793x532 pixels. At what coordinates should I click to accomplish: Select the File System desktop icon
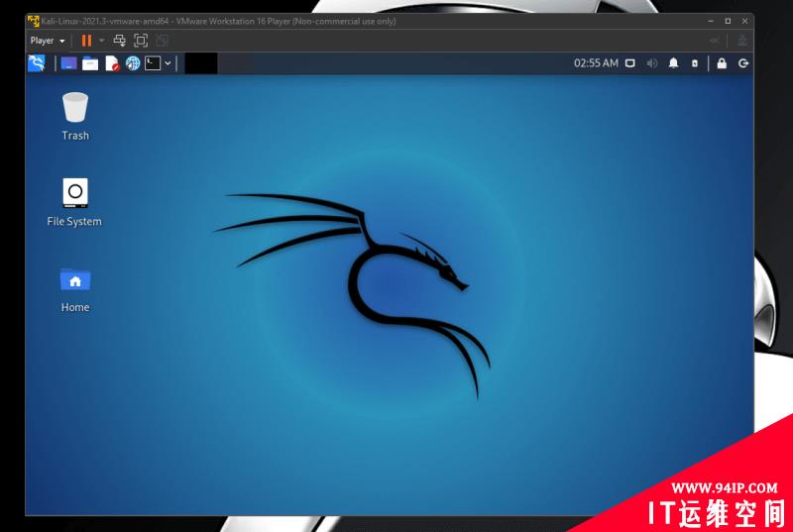[74, 202]
